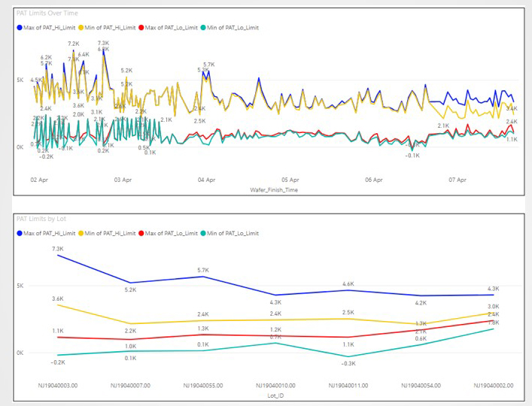Click the -0.3K data label in by Lot chart
The image size is (532, 406).
point(348,363)
